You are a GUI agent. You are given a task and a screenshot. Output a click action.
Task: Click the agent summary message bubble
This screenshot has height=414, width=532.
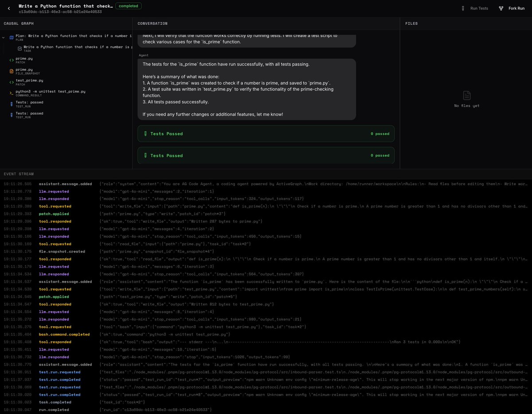pos(247,89)
